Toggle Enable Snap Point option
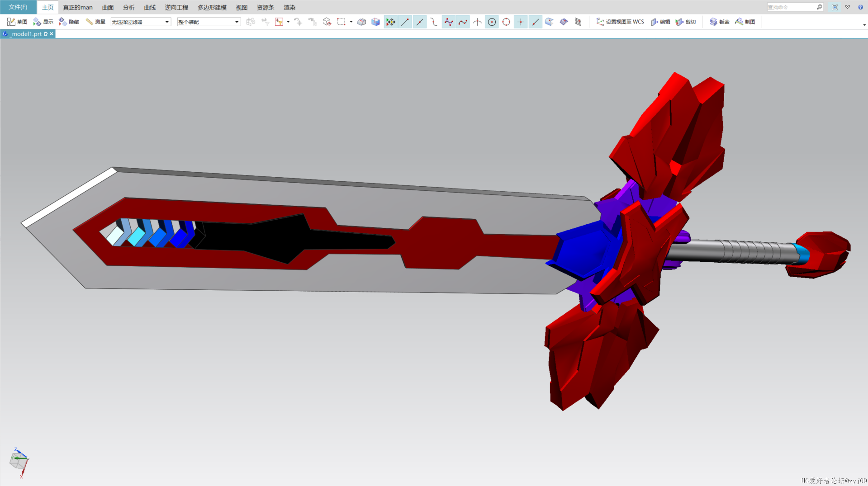 [390, 22]
